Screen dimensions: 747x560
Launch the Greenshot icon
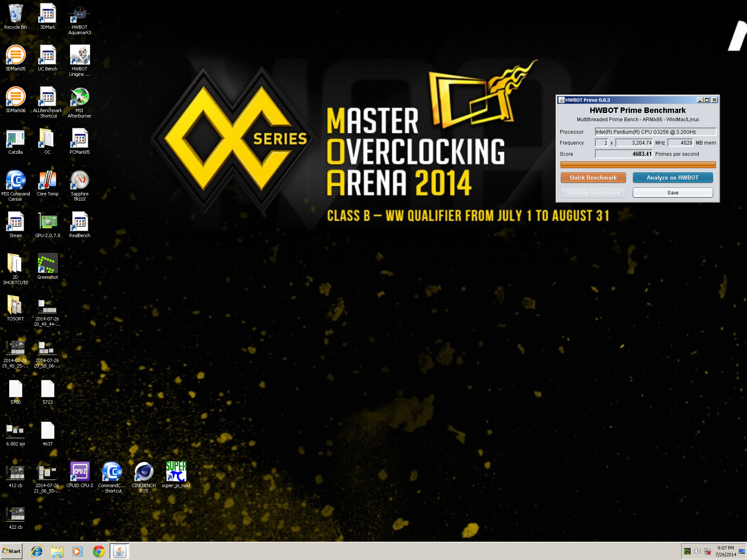(48, 267)
